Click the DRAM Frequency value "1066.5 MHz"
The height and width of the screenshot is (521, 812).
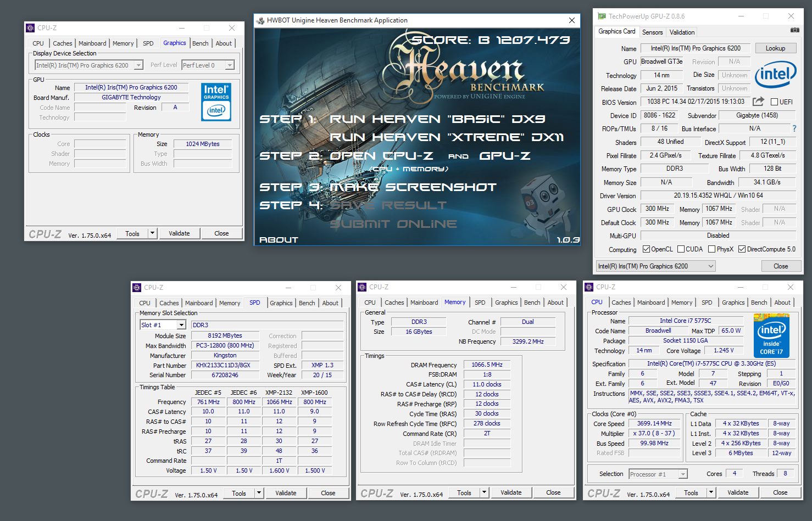(x=487, y=365)
